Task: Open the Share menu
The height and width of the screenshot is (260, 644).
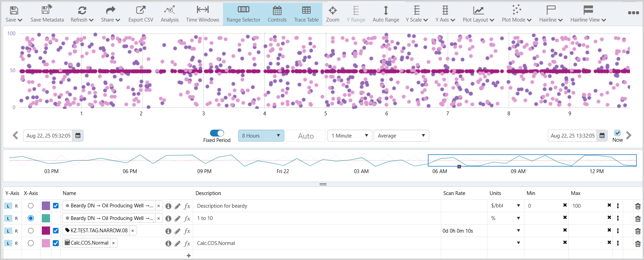Action: [x=110, y=14]
